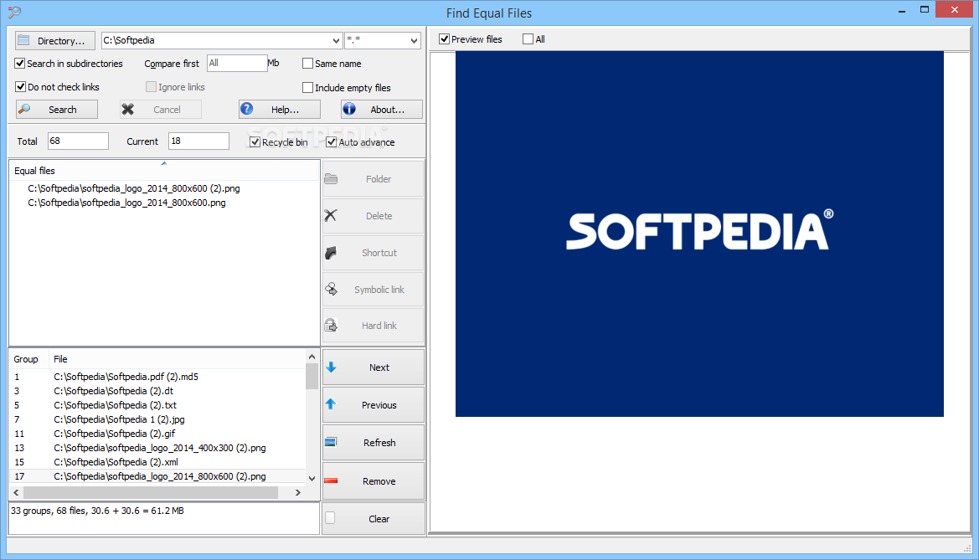Select softpedia_logo_2014_800x600.png in Equal files
This screenshot has width=979, height=560.
[126, 203]
